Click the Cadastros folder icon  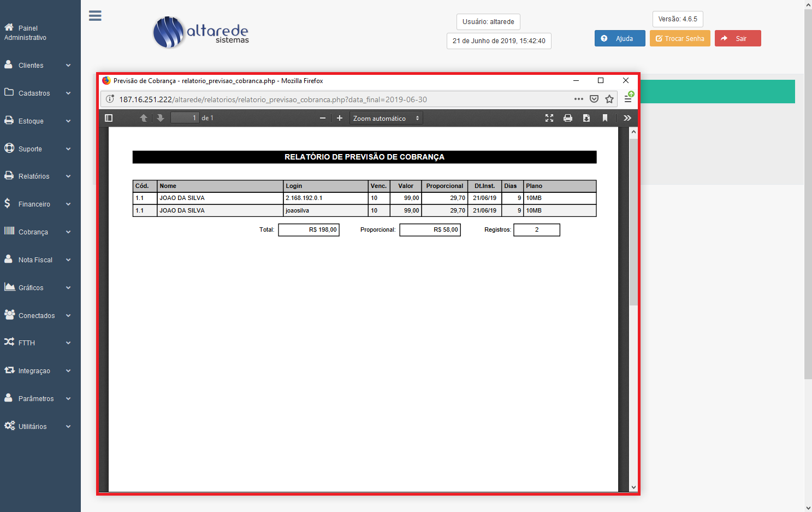point(9,92)
